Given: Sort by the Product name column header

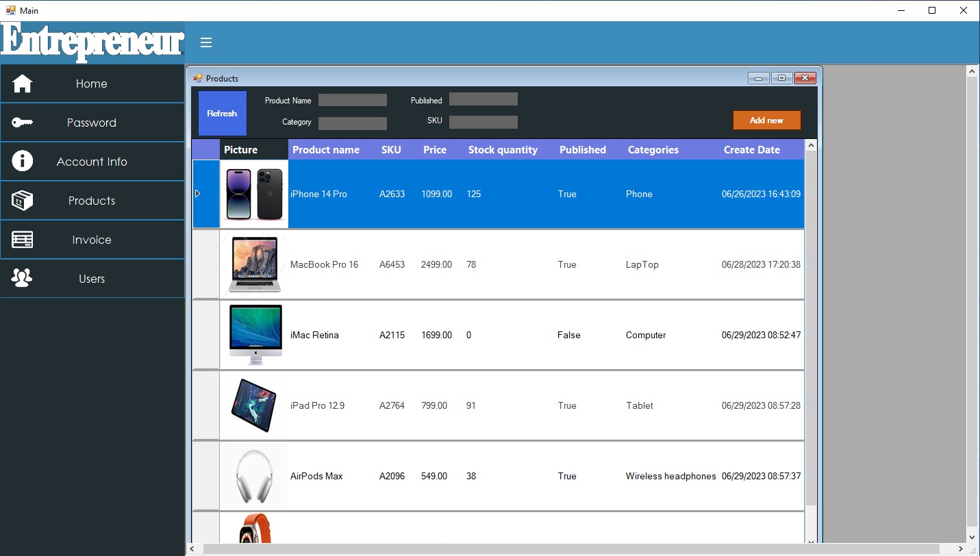Looking at the screenshot, I should pos(333,149).
